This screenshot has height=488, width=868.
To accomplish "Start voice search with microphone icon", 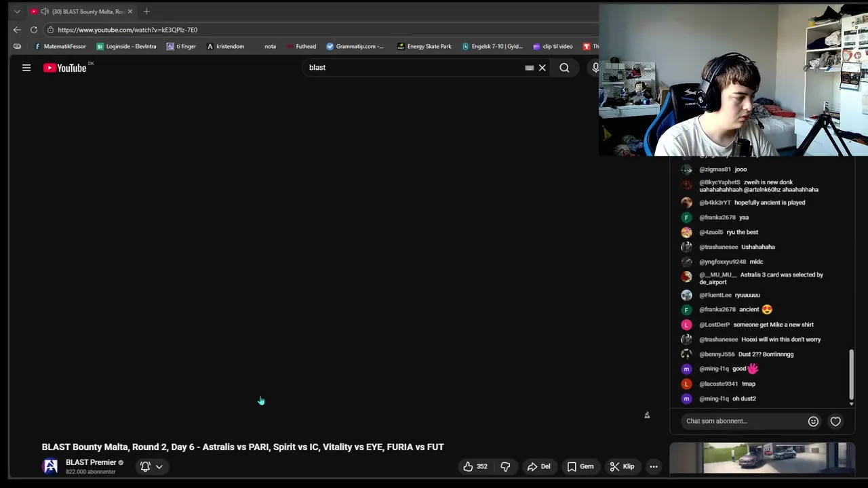I will [595, 68].
